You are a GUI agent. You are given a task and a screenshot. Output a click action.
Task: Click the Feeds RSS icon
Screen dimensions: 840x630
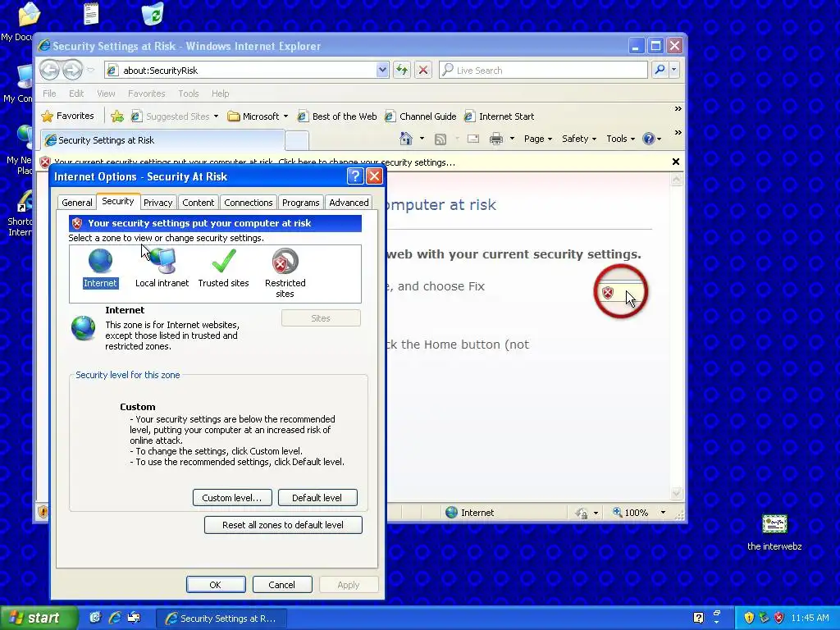441,139
